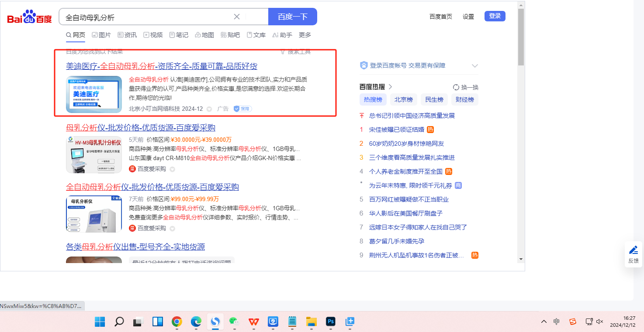Clear the search box with the X icon

click(237, 17)
